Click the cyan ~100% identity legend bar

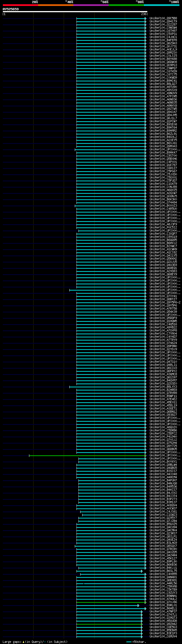click(x=162, y=5)
